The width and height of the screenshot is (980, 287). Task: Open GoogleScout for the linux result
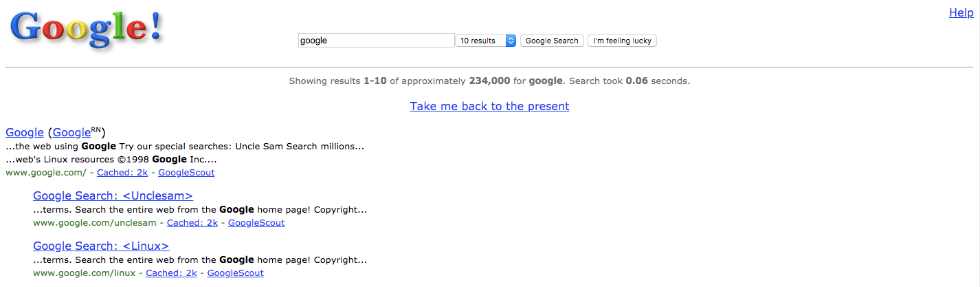click(x=235, y=273)
